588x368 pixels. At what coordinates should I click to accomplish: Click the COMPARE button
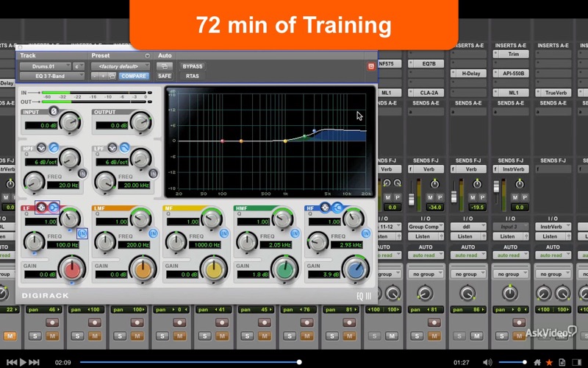pyautogui.click(x=134, y=77)
